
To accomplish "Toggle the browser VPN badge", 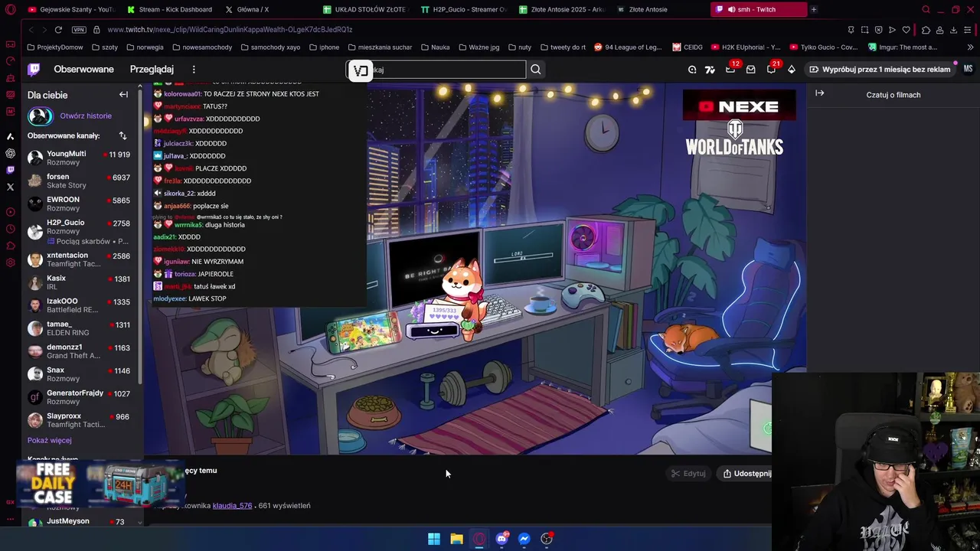I will tap(79, 30).
